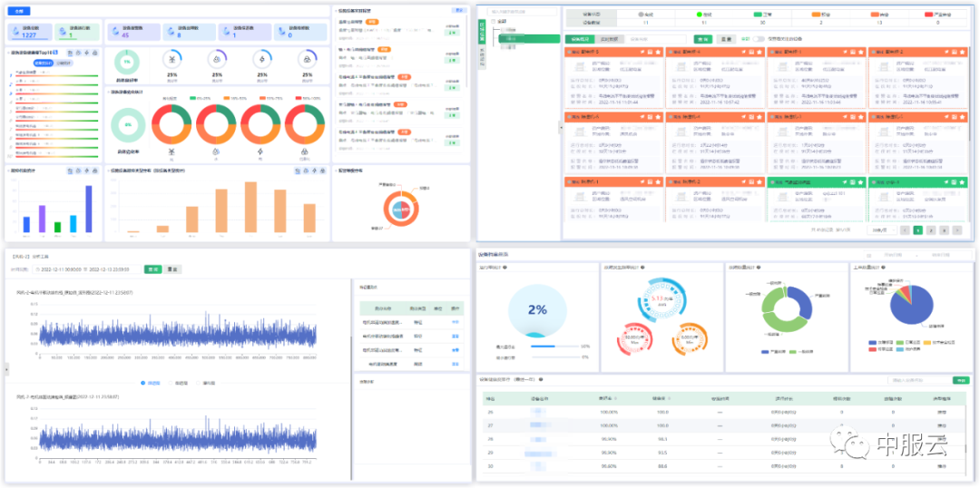Click the water-drop icon in the small bar chart panel header
The image size is (980, 488).
pos(79,171)
